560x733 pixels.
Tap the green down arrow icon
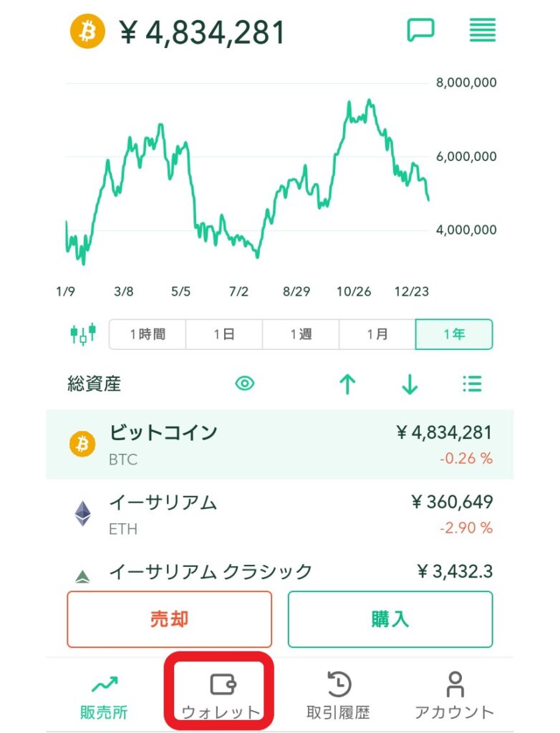pyautogui.click(x=410, y=384)
